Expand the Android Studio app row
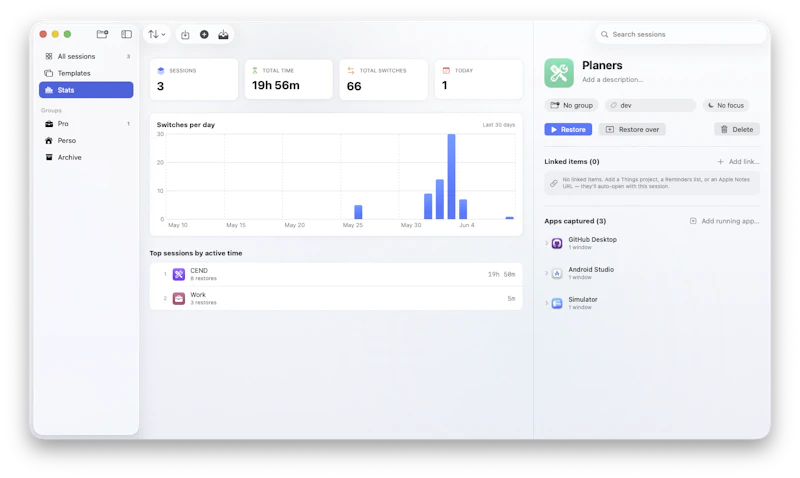 546,273
